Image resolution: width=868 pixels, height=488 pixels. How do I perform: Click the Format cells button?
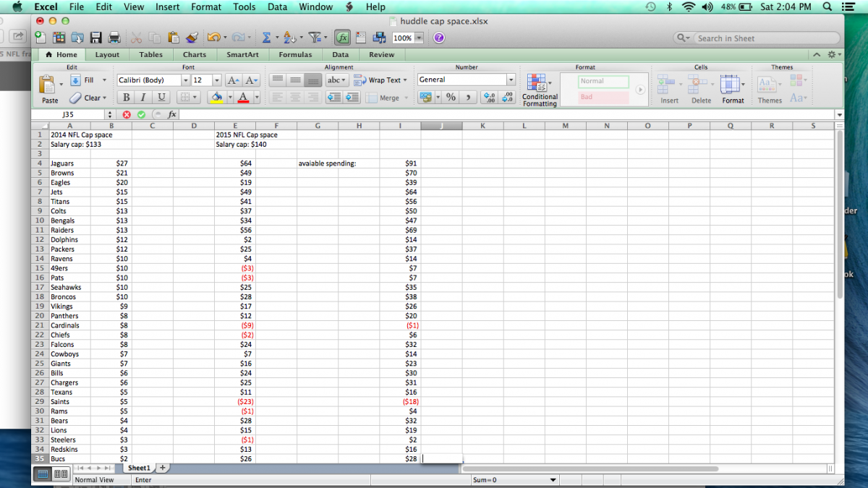[732, 90]
